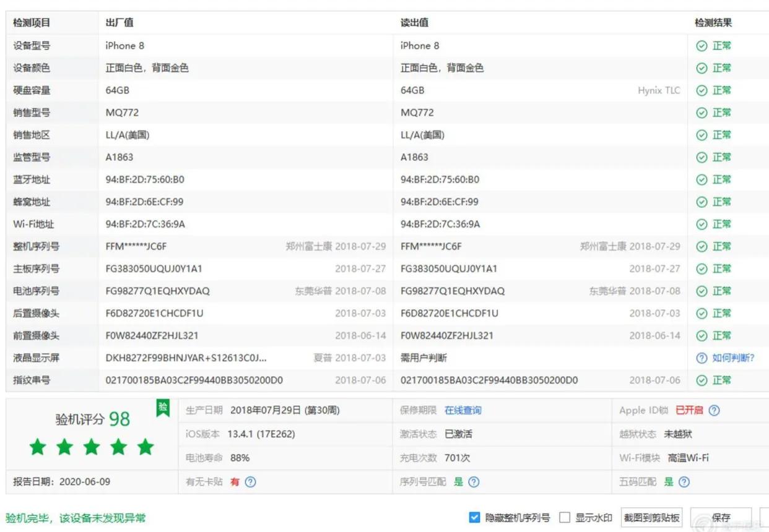Click the green checkmark beside iPhone 8 device model
Screen dimensions: 769x532
coord(700,45)
